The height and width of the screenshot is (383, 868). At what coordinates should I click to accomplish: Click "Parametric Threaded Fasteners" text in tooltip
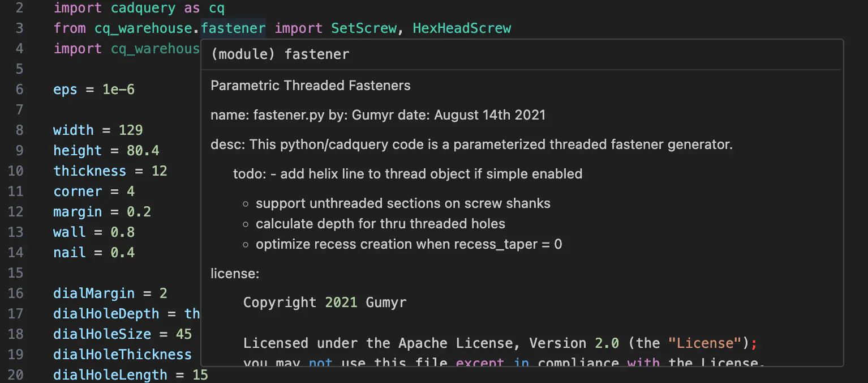pyautogui.click(x=311, y=86)
